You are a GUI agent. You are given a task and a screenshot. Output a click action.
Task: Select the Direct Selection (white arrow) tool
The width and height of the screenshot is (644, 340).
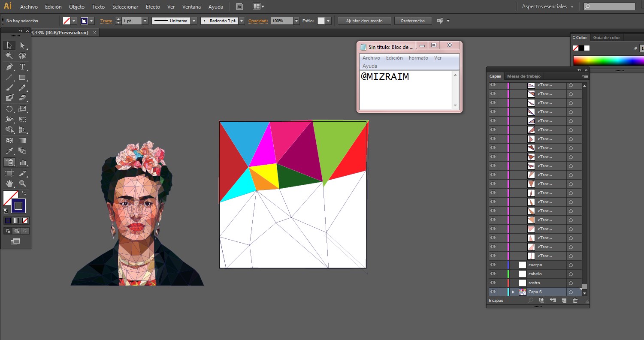click(x=22, y=45)
